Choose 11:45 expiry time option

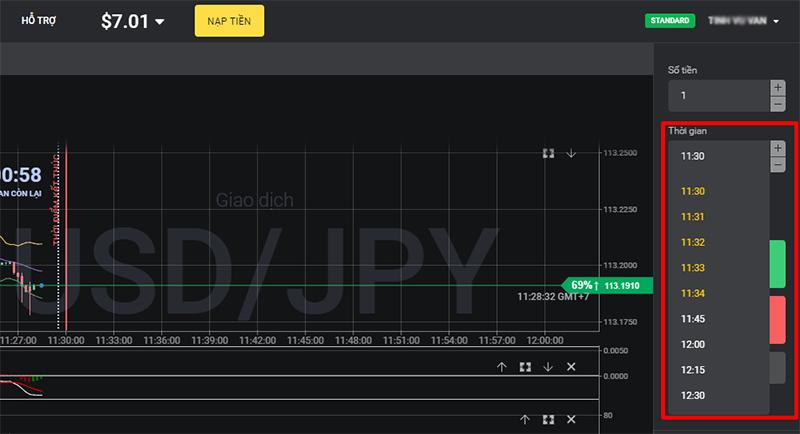point(693,319)
